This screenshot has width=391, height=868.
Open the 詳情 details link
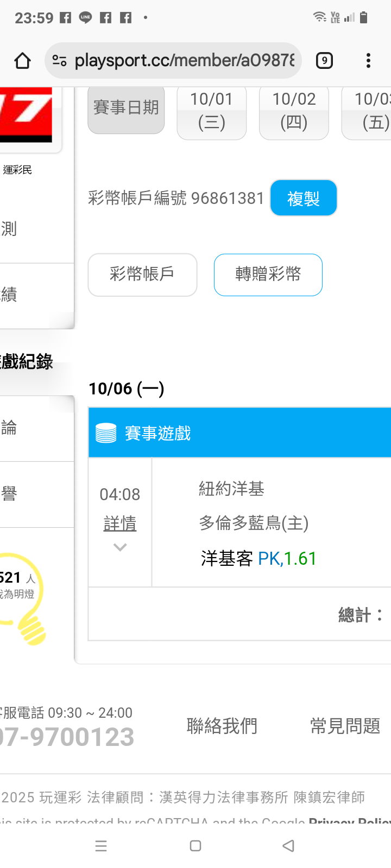pos(120,524)
